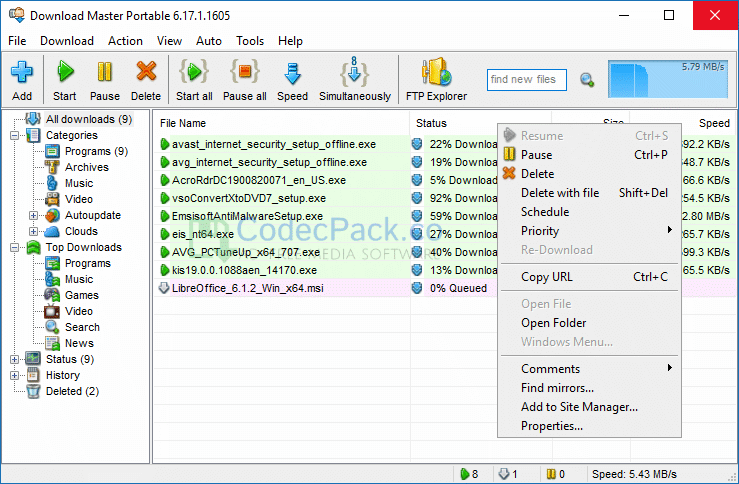Click the Start all toolbar icon
The width and height of the screenshot is (739, 484).
pos(194,72)
